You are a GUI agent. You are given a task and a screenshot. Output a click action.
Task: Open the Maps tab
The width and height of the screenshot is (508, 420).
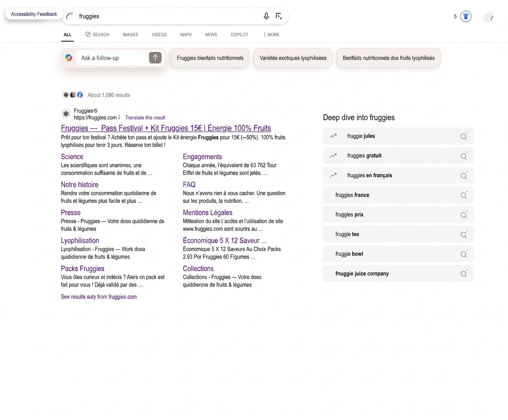(x=186, y=35)
